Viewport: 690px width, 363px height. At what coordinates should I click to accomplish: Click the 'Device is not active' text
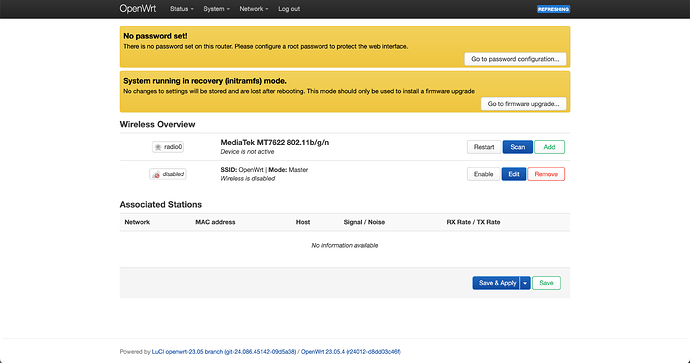(x=247, y=152)
